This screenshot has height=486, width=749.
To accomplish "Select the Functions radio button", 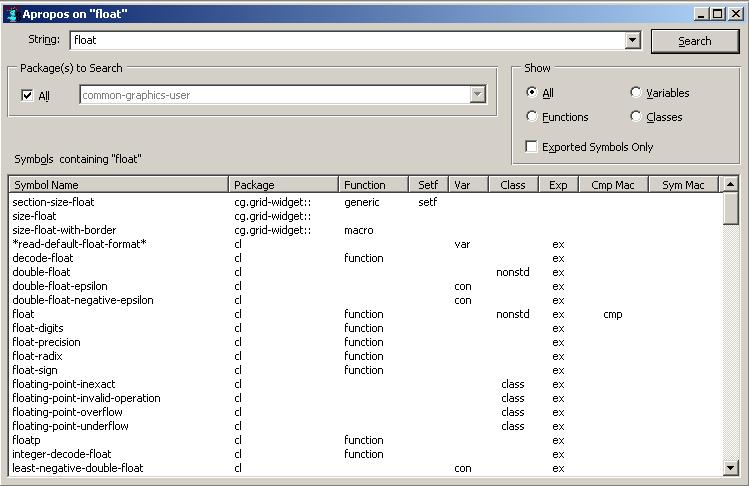I will [x=532, y=117].
